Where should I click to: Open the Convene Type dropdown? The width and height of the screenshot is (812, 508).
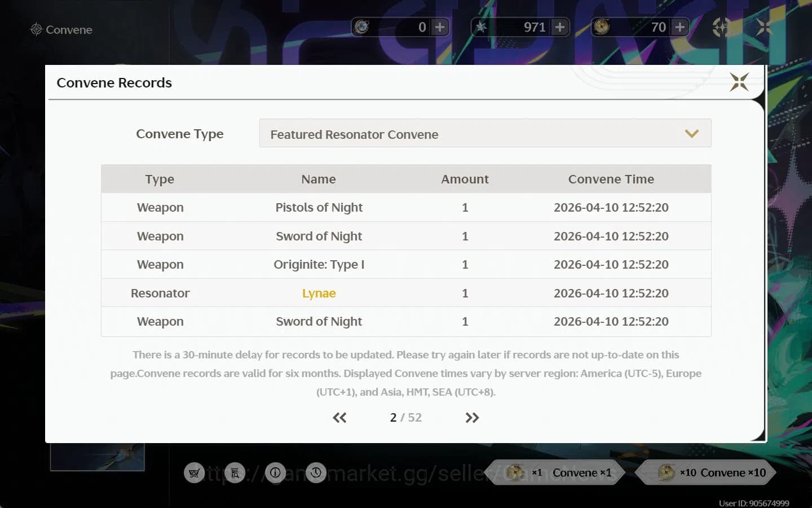click(485, 134)
